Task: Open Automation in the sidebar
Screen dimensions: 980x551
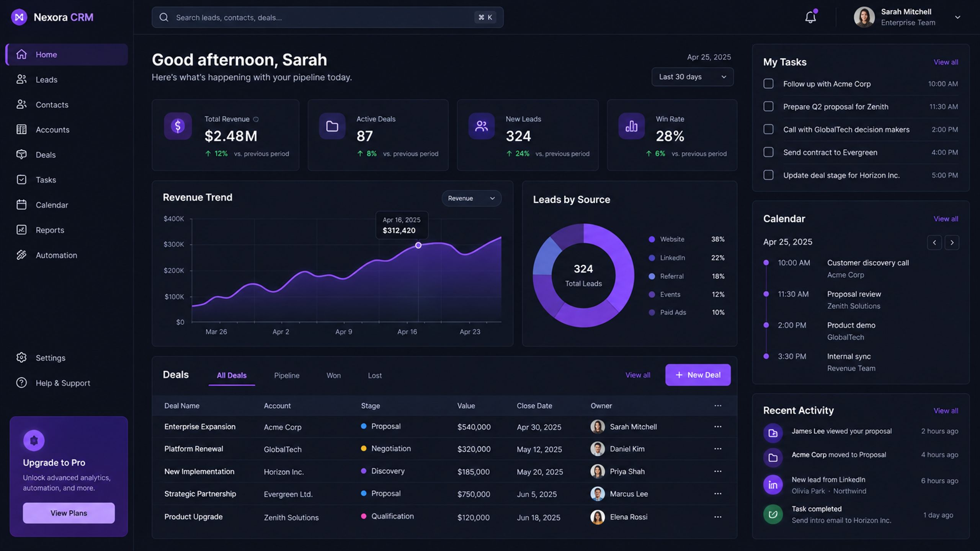Action: [x=67, y=255]
